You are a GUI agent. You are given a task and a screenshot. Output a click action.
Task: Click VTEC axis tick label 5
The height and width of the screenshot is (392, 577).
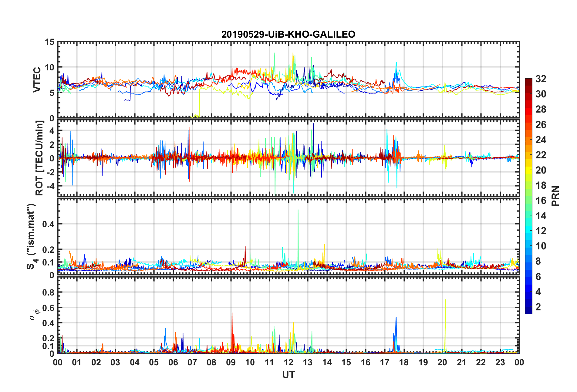coord(52,93)
